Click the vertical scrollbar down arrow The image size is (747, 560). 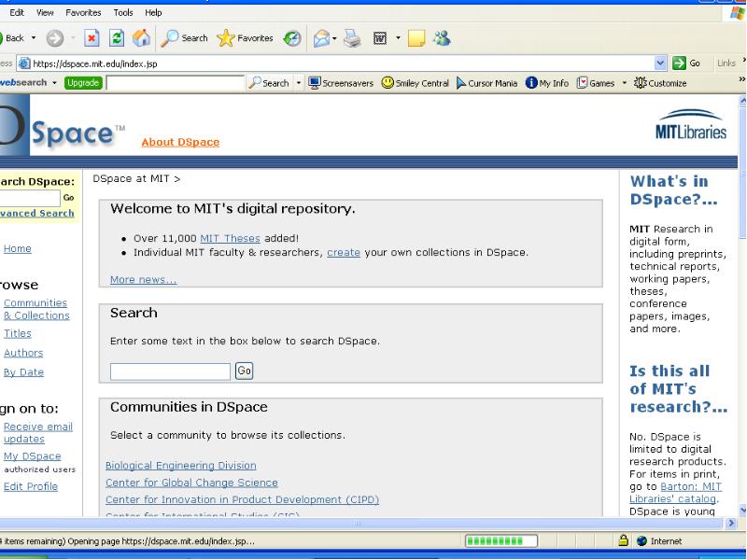742,510
